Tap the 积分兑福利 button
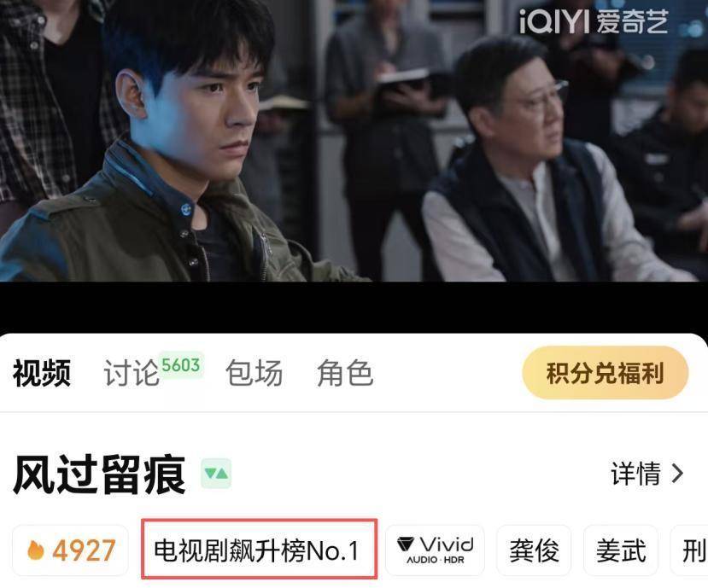 (x=605, y=373)
